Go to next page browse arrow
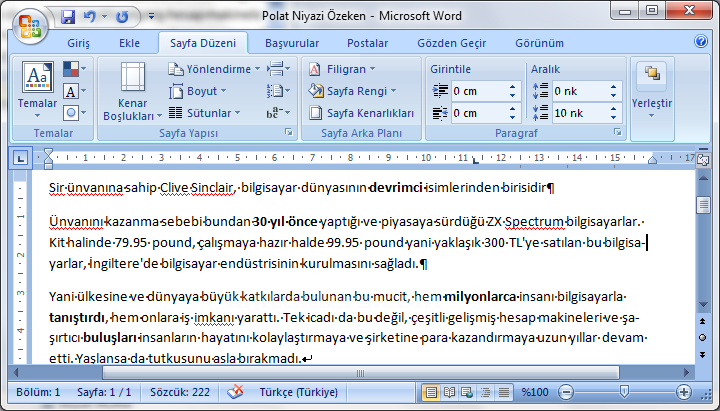 pyautogui.click(x=703, y=355)
